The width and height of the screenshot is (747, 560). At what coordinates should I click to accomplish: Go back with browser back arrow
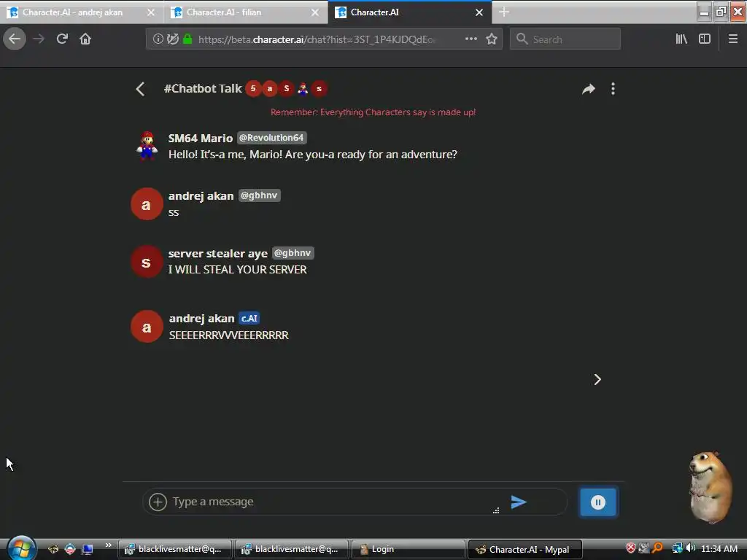pyautogui.click(x=15, y=39)
